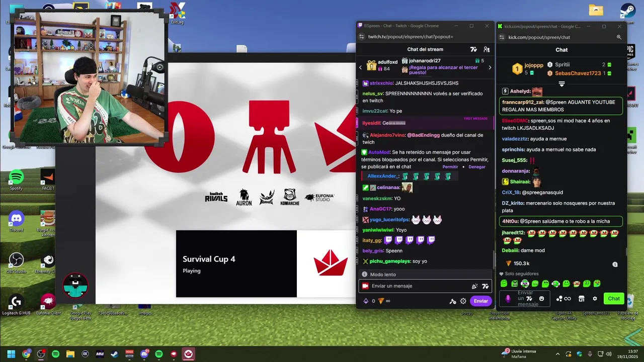Go to next gift leaderboard entry in Twitch

[490, 67]
